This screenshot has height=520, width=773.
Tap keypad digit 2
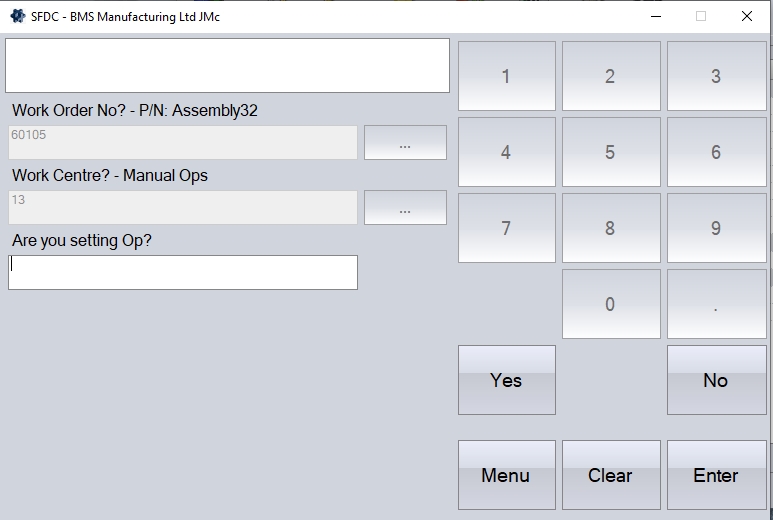click(610, 76)
